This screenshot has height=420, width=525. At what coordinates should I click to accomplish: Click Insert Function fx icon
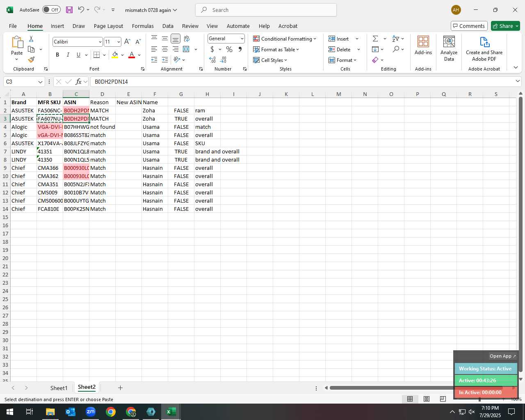79,82
